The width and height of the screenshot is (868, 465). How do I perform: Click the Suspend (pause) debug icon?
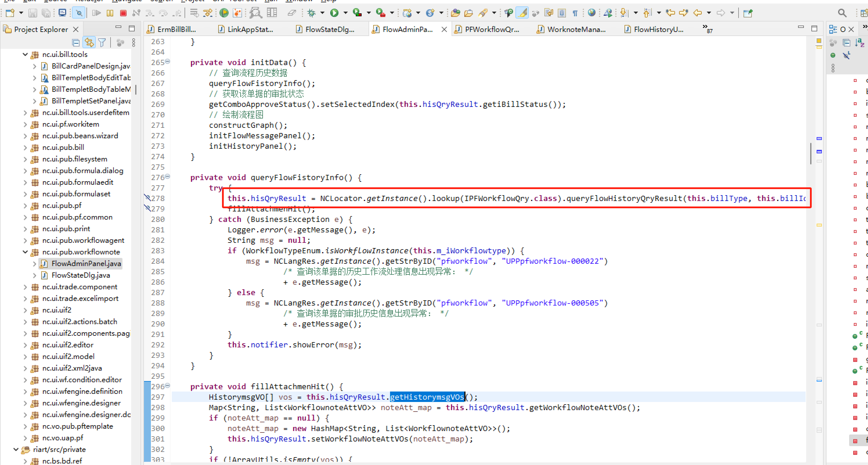click(x=110, y=13)
